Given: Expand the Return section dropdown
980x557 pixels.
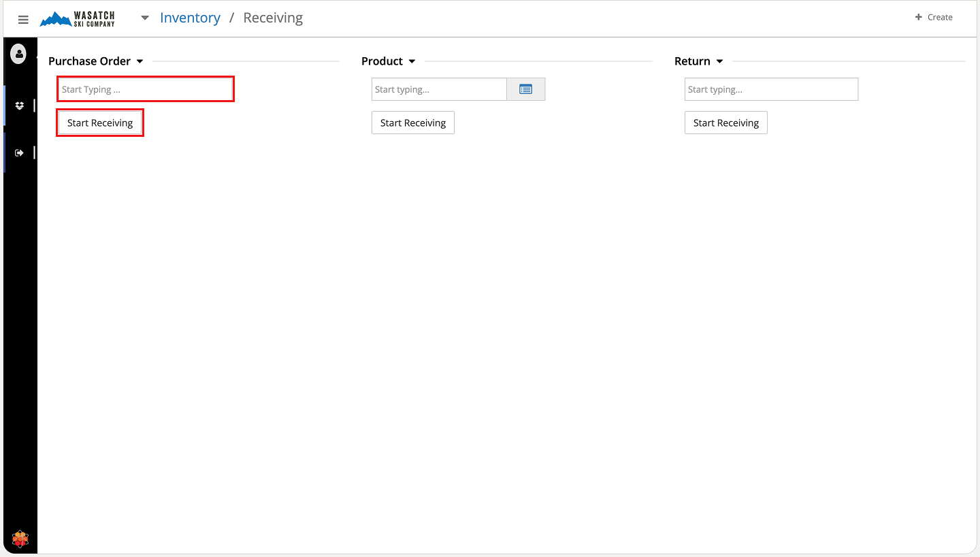Looking at the screenshot, I should (719, 61).
